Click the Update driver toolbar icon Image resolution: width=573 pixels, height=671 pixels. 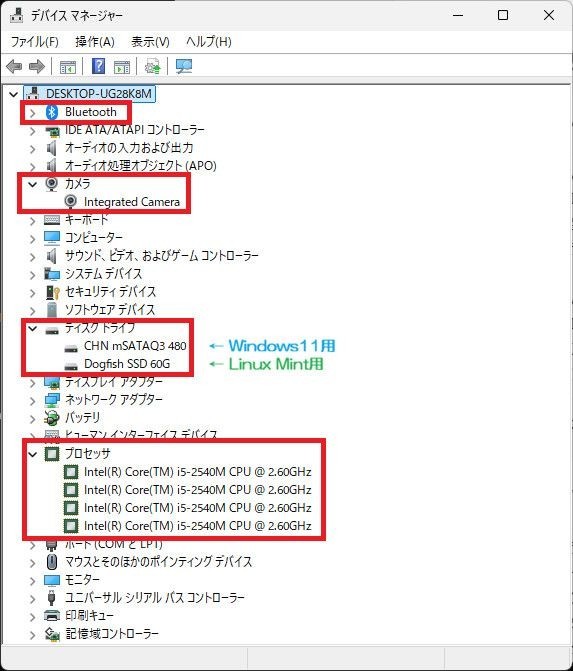(153, 66)
